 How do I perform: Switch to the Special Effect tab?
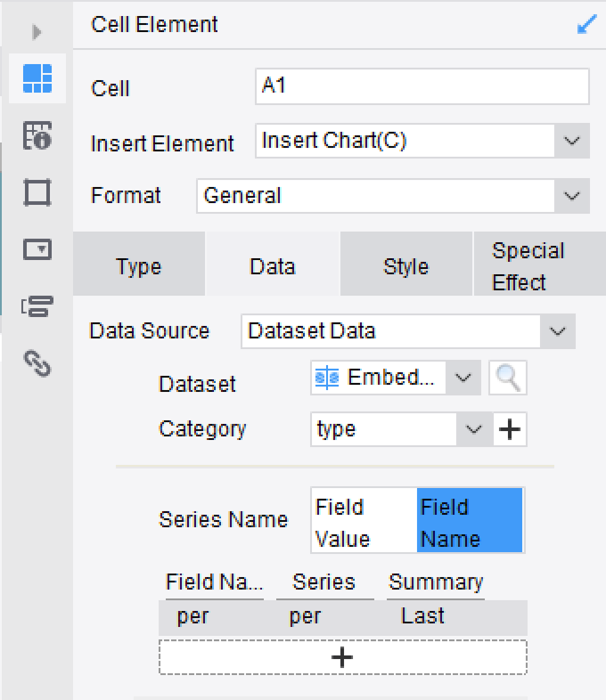coord(539,264)
